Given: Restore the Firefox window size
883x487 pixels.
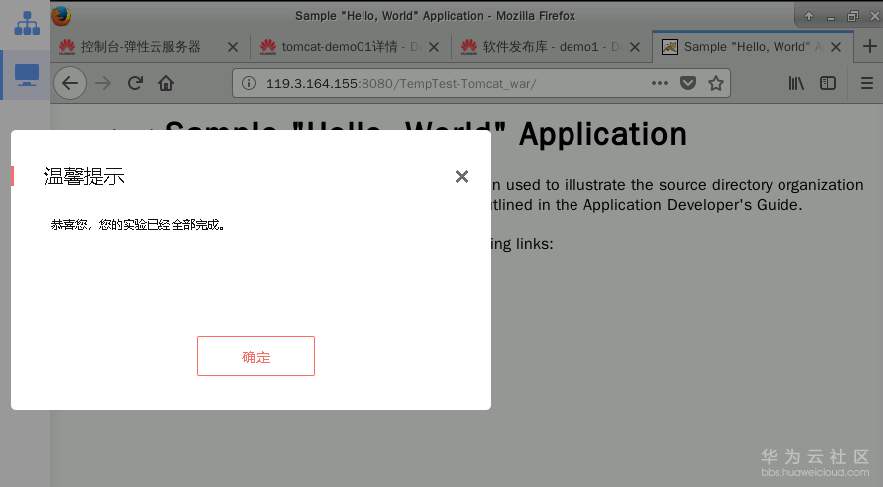Looking at the screenshot, I should (x=853, y=16).
